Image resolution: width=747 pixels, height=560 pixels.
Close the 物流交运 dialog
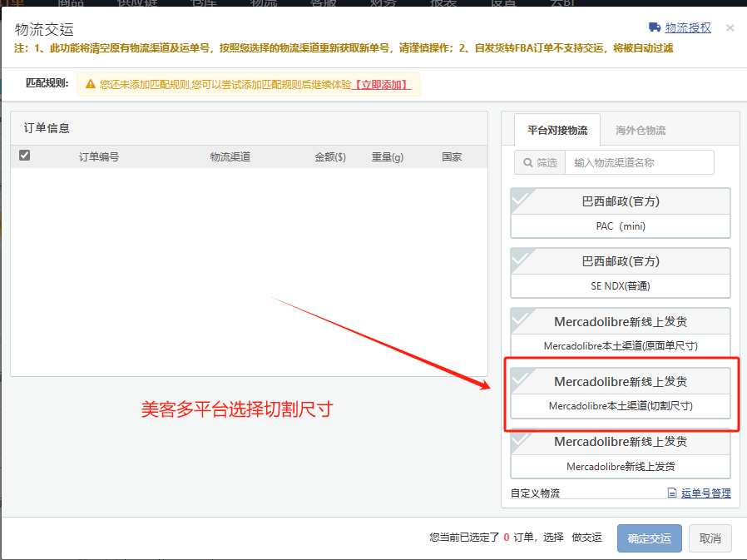pos(730,27)
